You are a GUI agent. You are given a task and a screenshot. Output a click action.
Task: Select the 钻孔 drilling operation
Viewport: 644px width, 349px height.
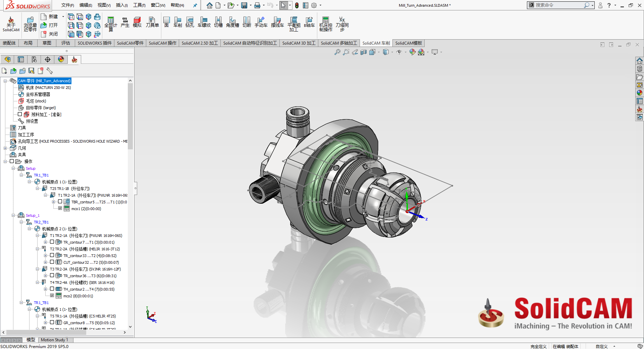pyautogui.click(x=190, y=22)
